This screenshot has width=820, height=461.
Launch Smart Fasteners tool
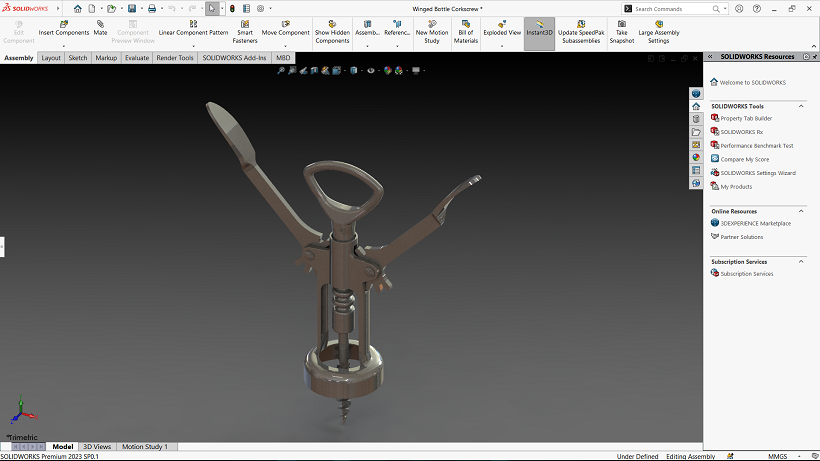coord(245,32)
